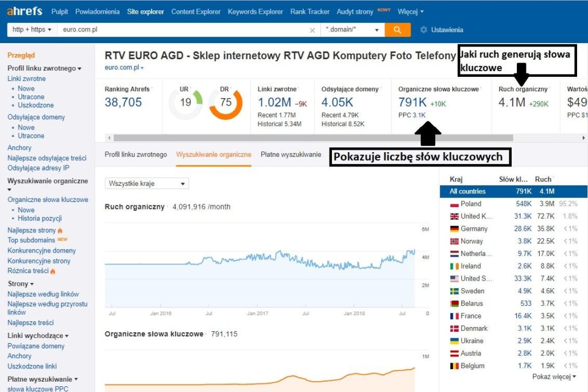
Task: Collapse the Profil linku zwrotnego sidebar section
Action: pyautogui.click(x=44, y=68)
